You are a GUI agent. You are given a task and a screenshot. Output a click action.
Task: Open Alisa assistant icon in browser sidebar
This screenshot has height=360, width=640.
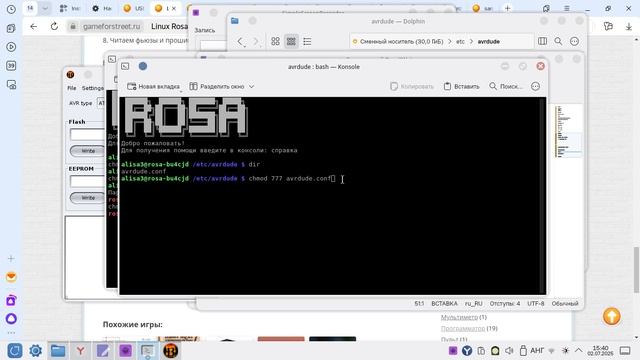[11, 319]
